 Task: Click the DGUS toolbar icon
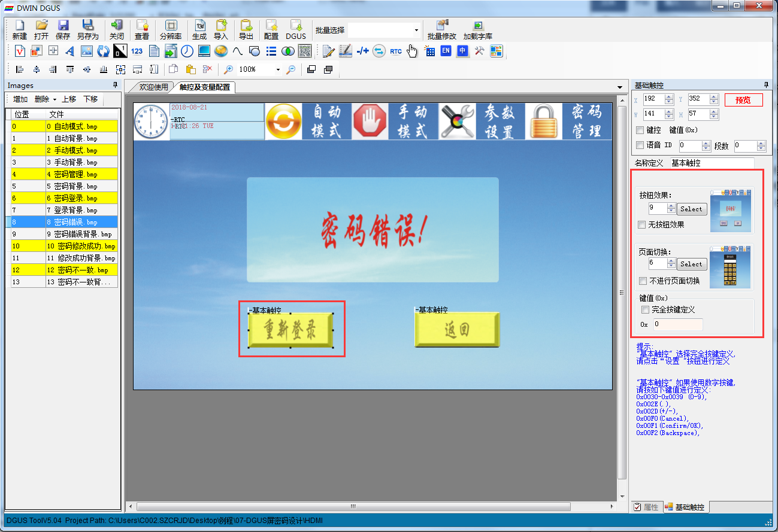[x=296, y=29]
